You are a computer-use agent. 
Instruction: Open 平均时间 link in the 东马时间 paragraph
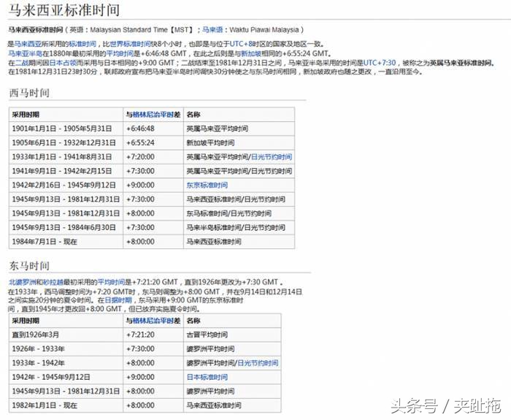click(x=111, y=282)
